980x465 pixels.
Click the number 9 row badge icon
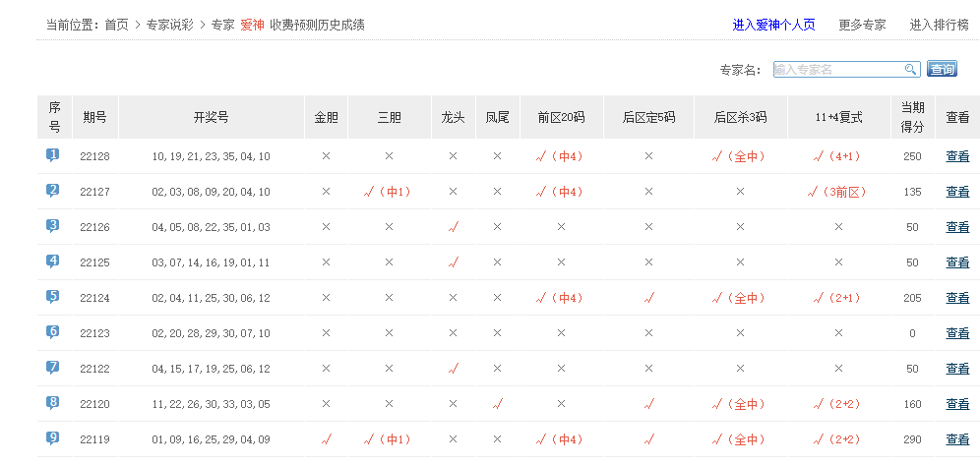coord(53,438)
